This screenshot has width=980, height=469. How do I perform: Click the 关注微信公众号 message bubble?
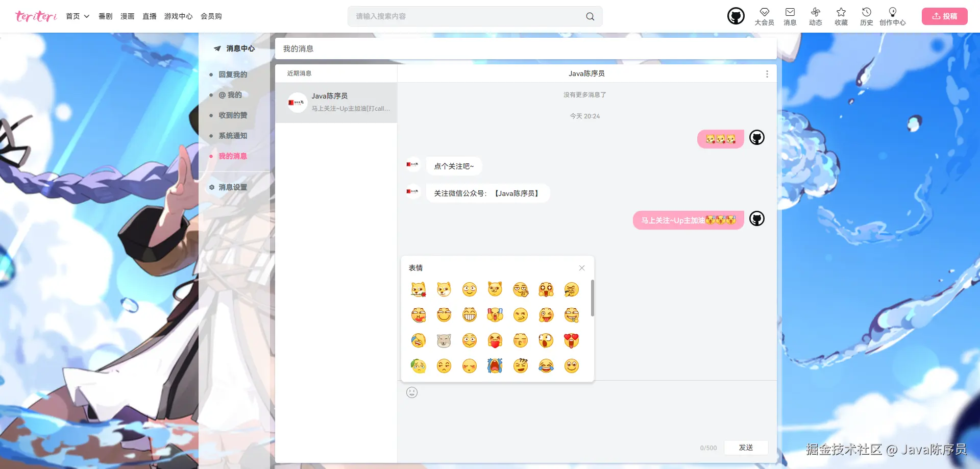pos(488,193)
